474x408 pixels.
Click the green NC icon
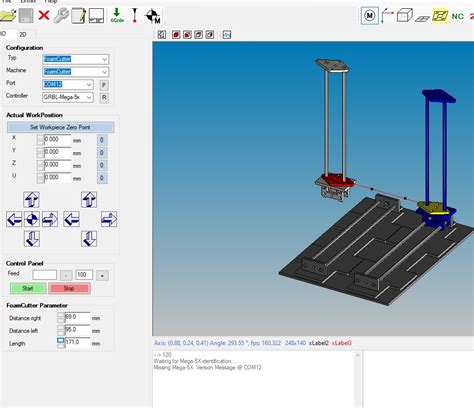(x=458, y=16)
